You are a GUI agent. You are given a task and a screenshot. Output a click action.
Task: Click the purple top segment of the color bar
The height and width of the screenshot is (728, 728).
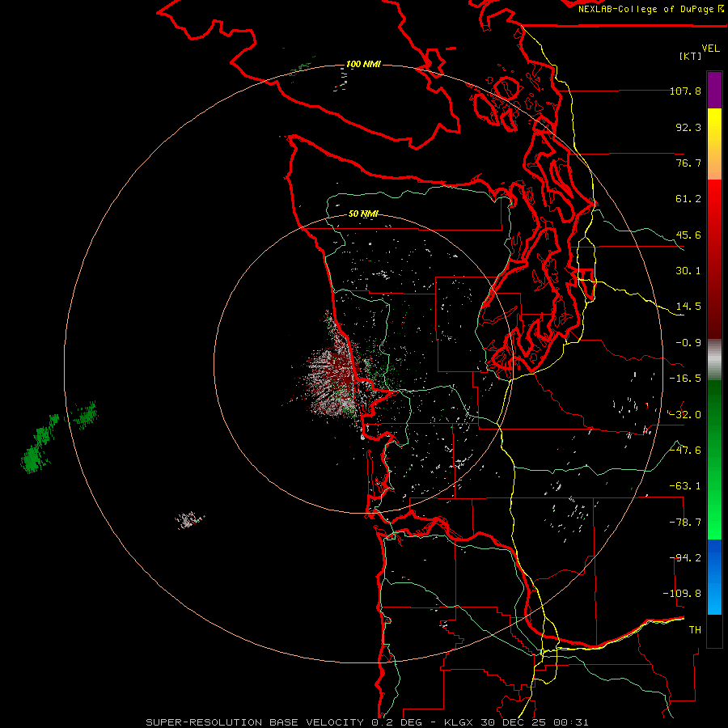714,90
